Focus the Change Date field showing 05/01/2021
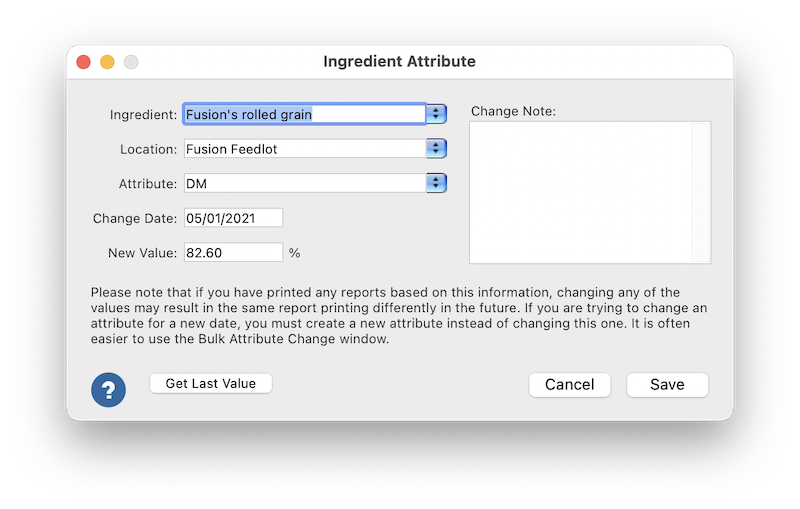The image size is (800, 509). [233, 218]
